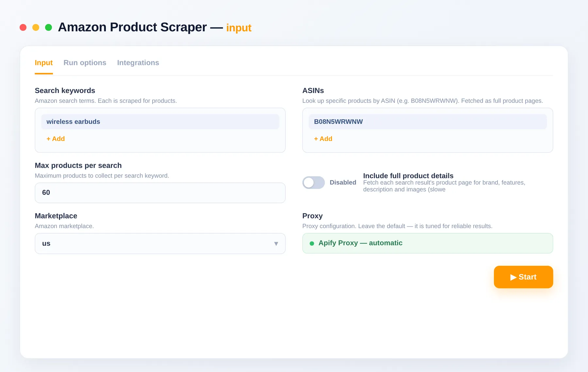Click the ASINs heading
This screenshot has width=588, height=372.
tap(313, 90)
